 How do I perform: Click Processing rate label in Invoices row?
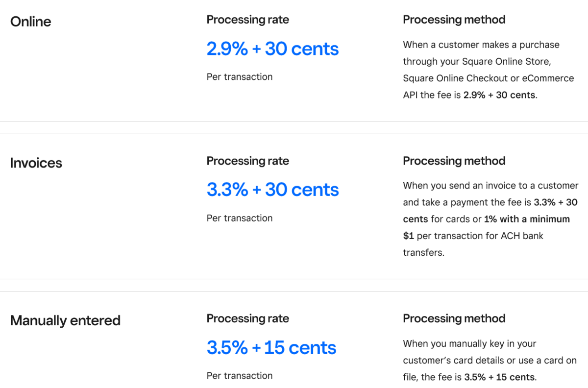coord(247,161)
